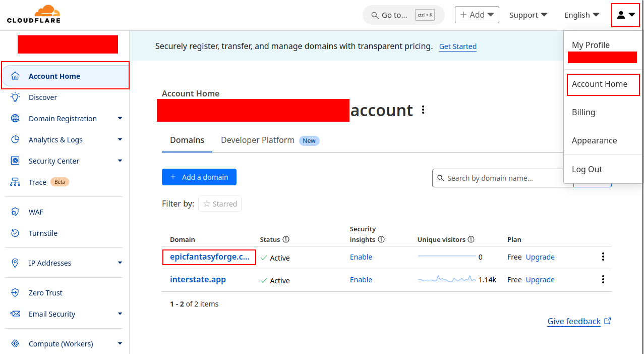Click the Compute (Workers) icon

(x=15, y=344)
